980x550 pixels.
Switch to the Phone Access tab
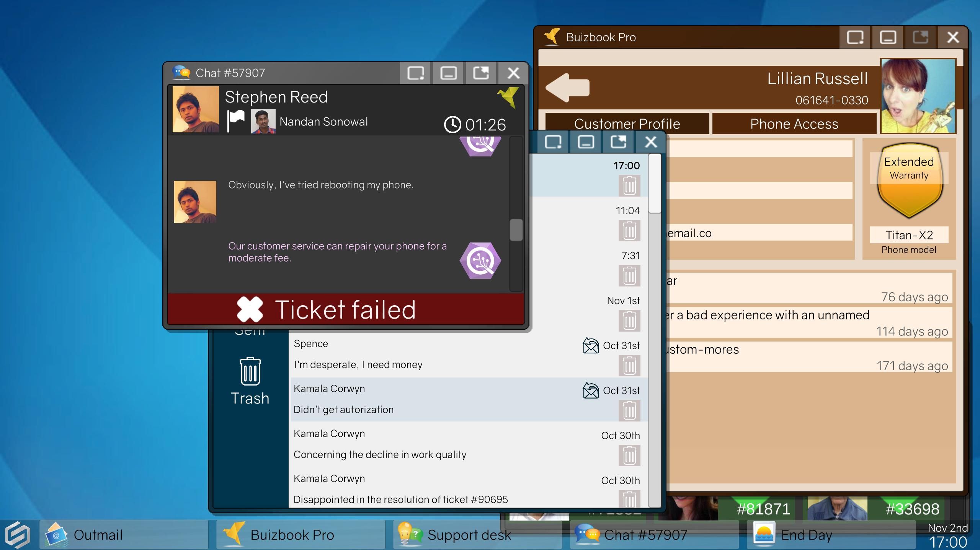click(x=794, y=124)
